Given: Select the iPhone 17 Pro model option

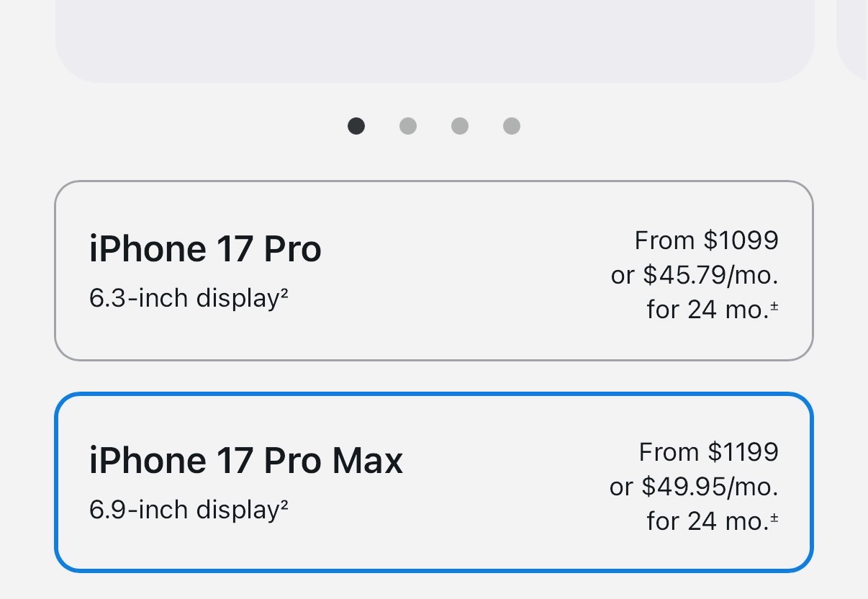Looking at the screenshot, I should [433, 269].
